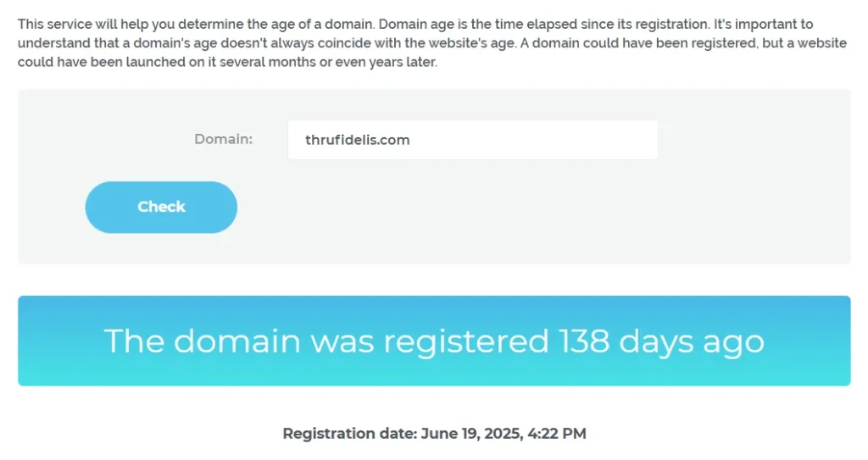Click "days ago" in the result banner

692,341
